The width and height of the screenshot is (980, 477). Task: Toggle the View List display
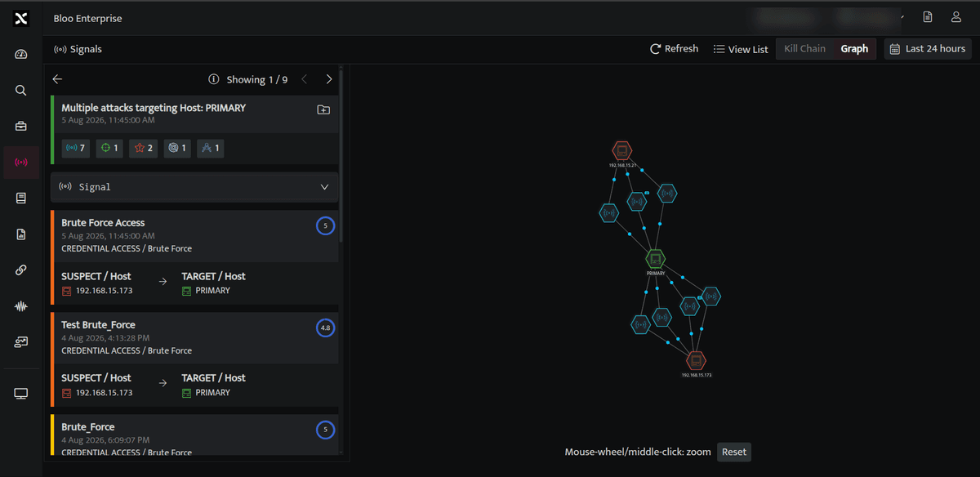(x=741, y=49)
